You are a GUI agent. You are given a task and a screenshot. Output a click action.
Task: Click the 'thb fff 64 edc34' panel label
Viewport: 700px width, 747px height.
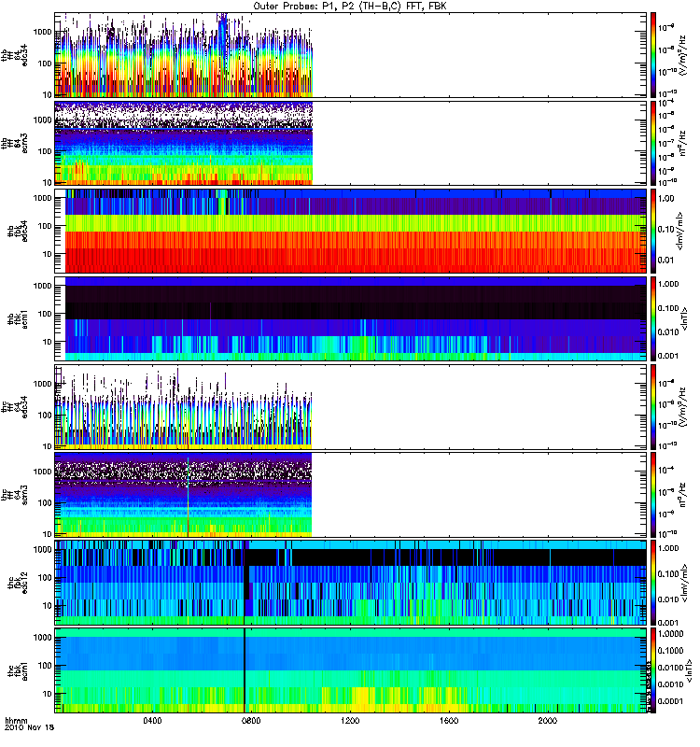14,55
